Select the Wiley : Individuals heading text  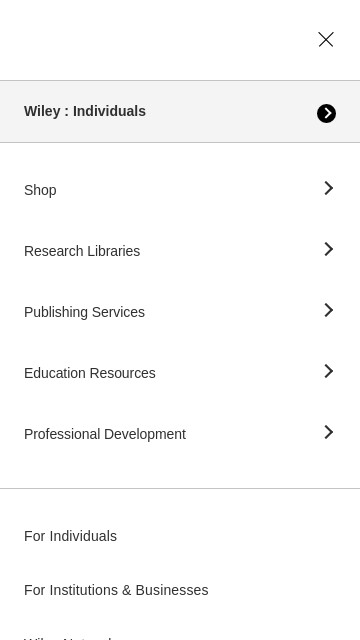pos(85,111)
